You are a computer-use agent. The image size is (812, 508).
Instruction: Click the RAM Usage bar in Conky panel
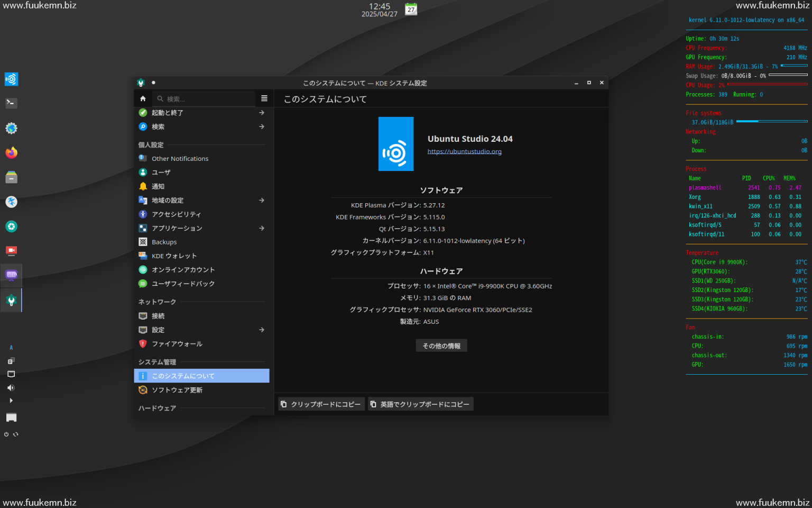tap(794, 66)
